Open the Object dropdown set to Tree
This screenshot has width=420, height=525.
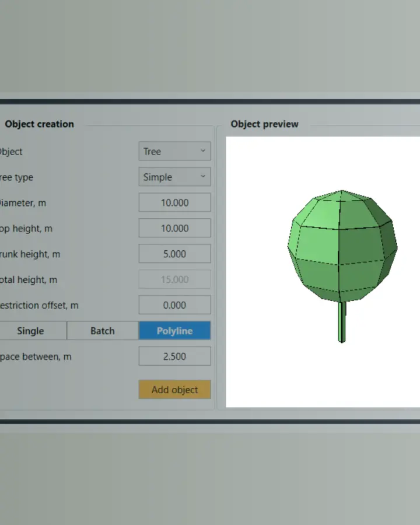click(x=174, y=151)
